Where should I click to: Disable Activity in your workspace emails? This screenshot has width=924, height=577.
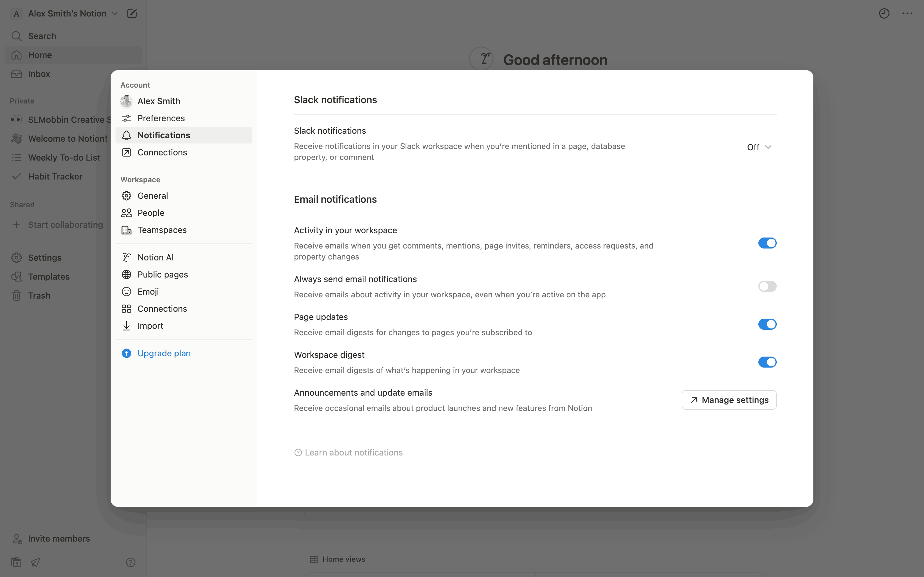click(x=767, y=243)
